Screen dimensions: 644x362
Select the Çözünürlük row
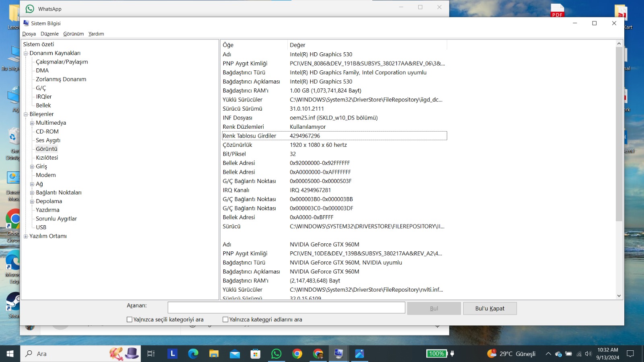coord(334,145)
